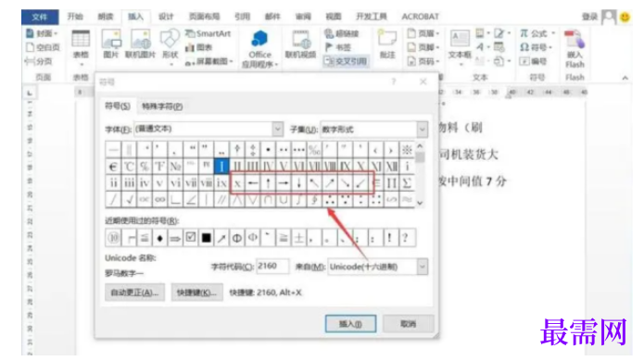
Task: Expand the Header (页眉) dropdown
Action: click(437, 33)
